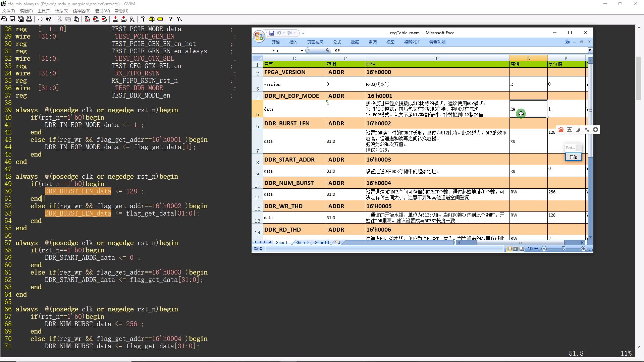Switch Excel to Page Layout view

coord(516,249)
